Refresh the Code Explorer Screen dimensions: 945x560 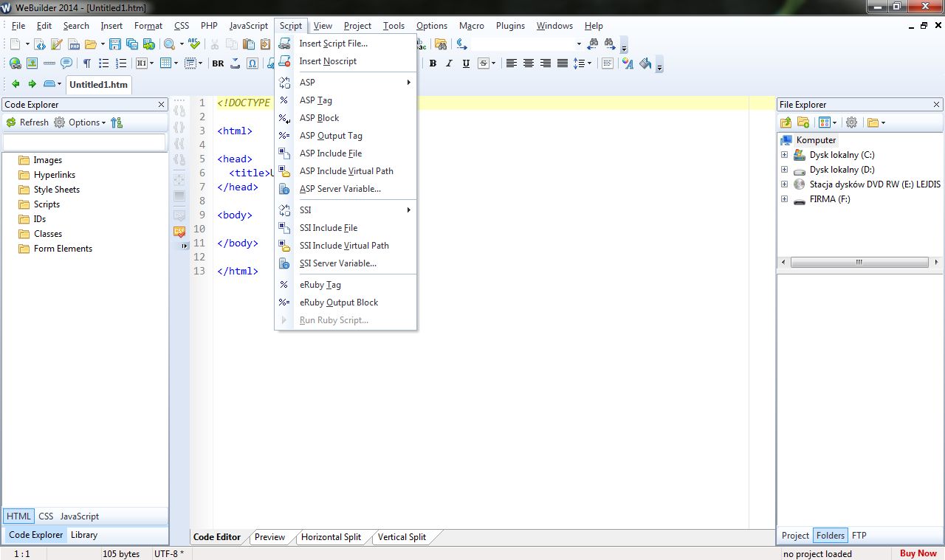(27, 122)
